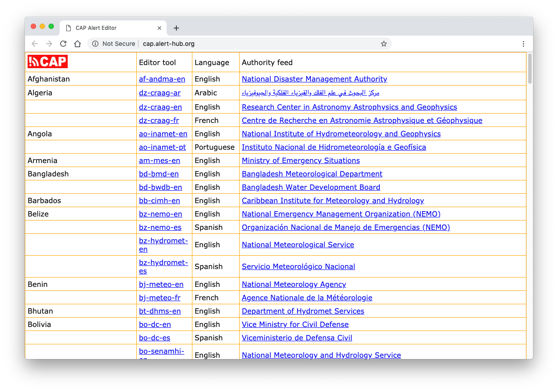
Task: Click the Portuguese language cell
Action: click(215, 147)
